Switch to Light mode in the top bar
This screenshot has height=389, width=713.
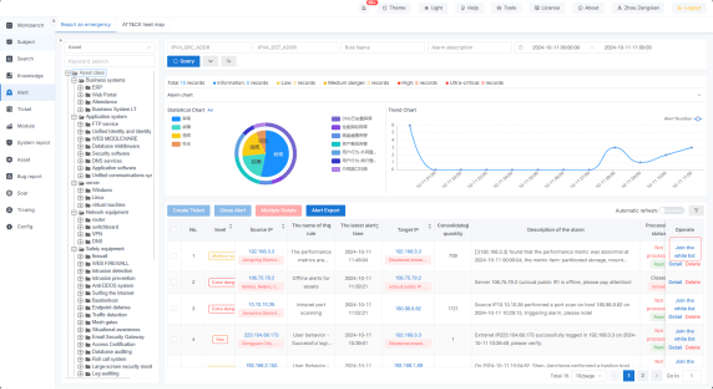pos(433,8)
